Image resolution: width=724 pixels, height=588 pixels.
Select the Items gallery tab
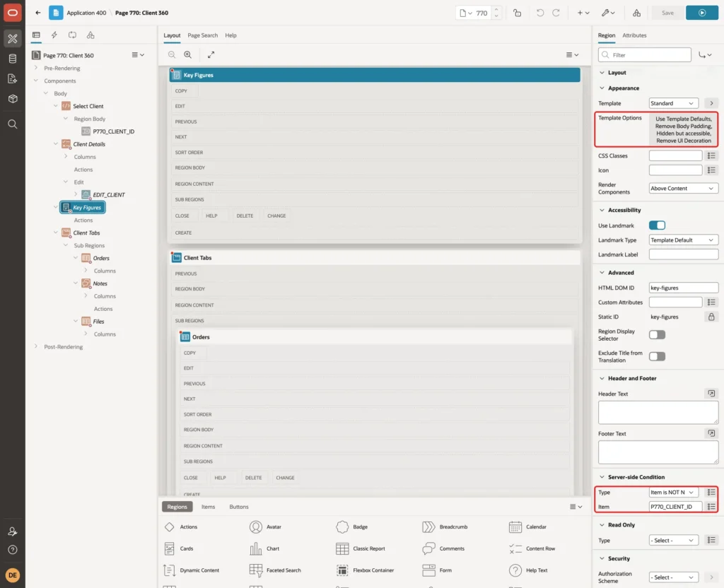point(209,507)
